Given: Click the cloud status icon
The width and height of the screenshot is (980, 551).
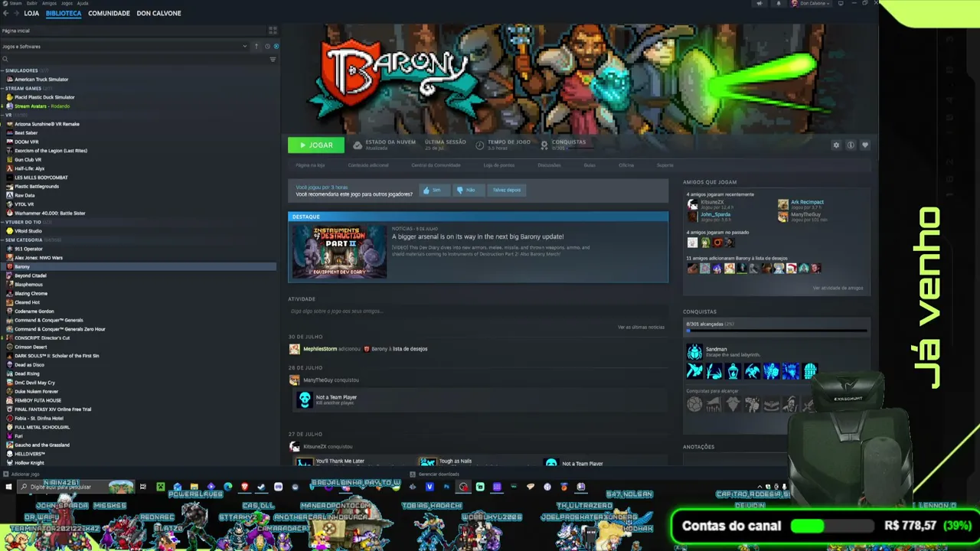Looking at the screenshot, I should [358, 145].
